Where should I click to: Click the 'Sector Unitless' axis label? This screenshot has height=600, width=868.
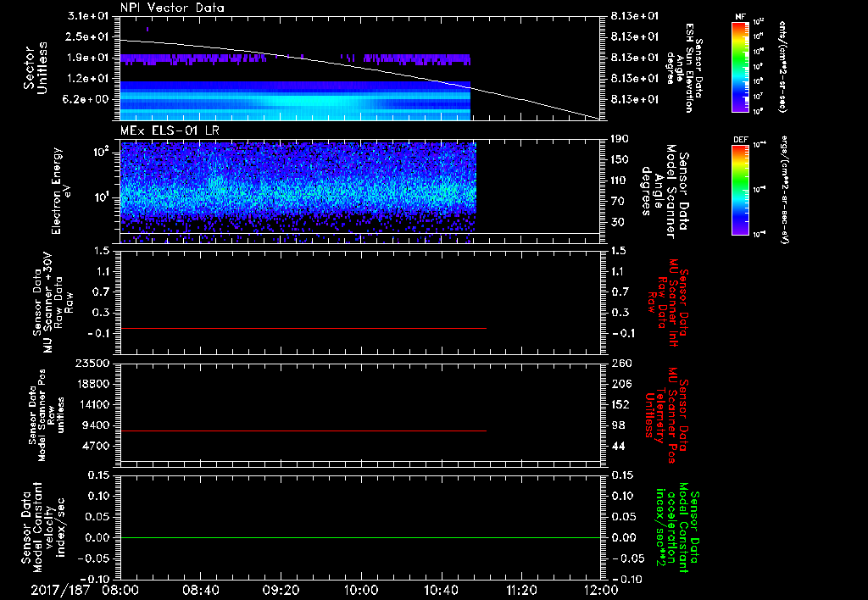click(x=35, y=68)
